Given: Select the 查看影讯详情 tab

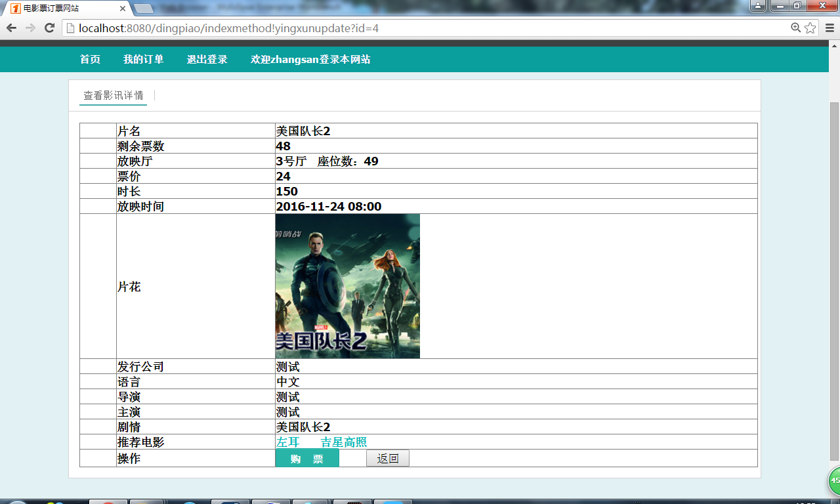Looking at the screenshot, I should point(114,96).
